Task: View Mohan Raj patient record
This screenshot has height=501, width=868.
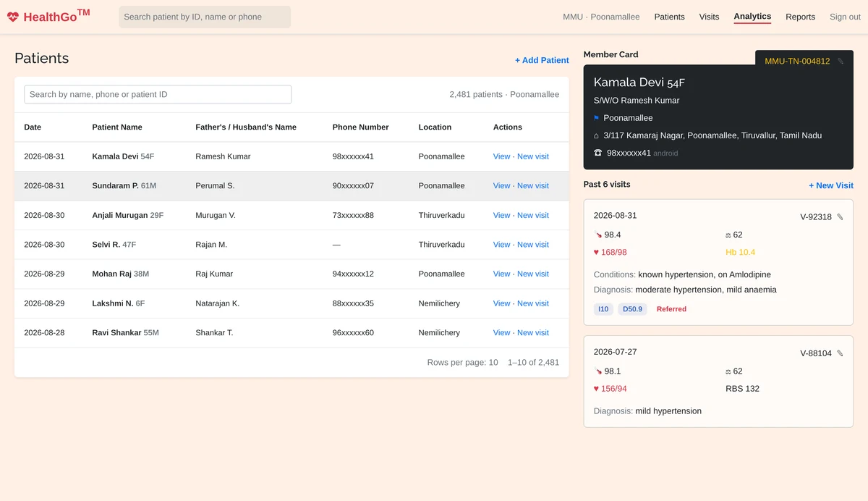Action: pos(501,274)
